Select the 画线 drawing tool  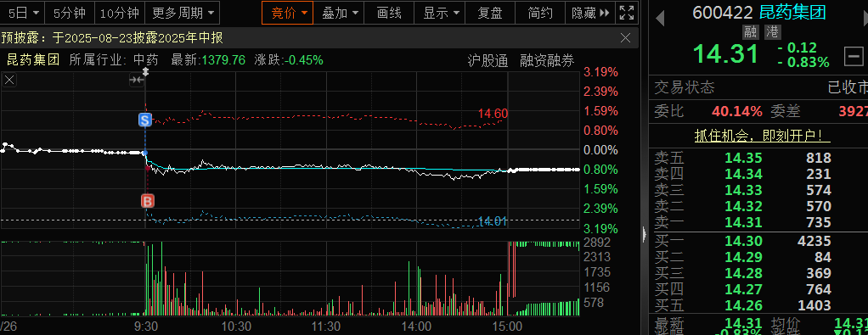389,12
